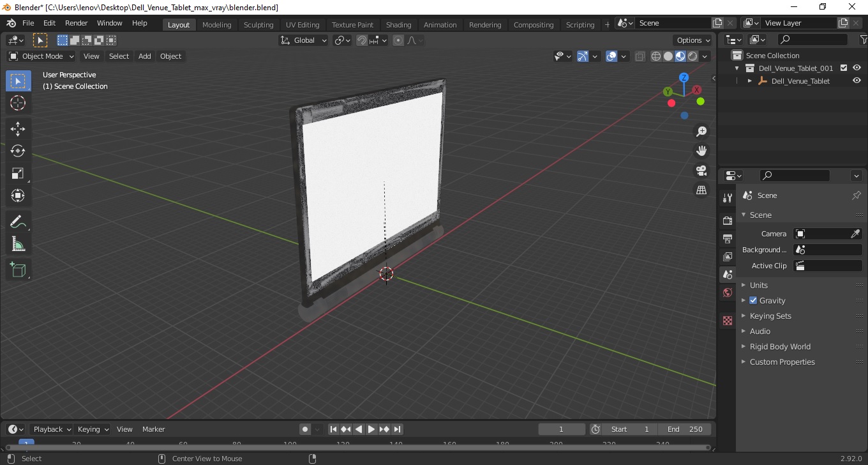Activate the Transform tool

pos(18,195)
